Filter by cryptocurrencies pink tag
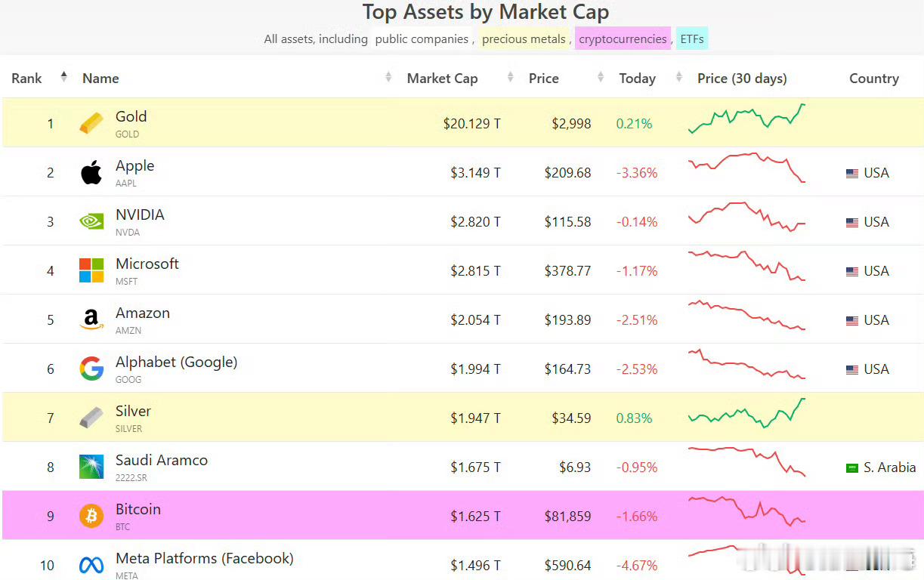The height and width of the screenshot is (580, 924). (623, 39)
